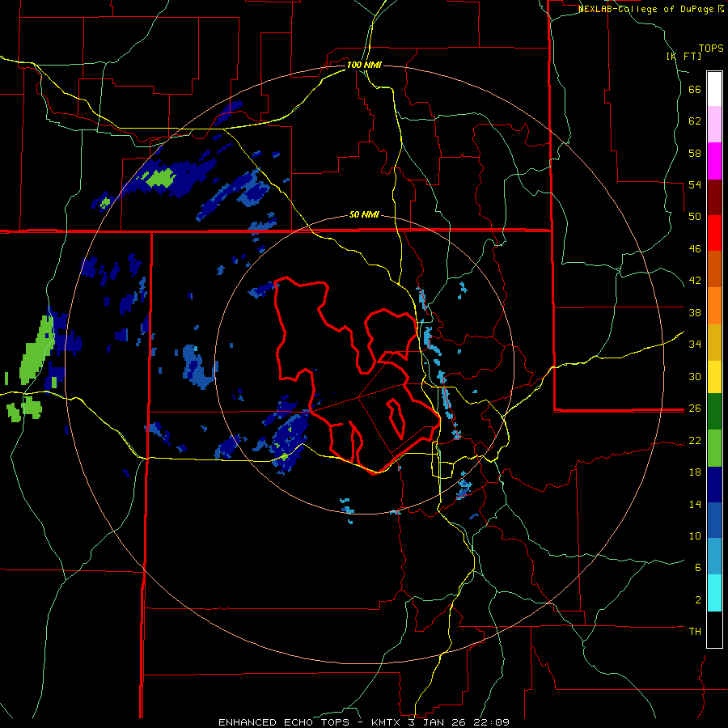This screenshot has height=728, width=728.
Task: Click the yellow 34 kft legend swatch
Action: 714,377
